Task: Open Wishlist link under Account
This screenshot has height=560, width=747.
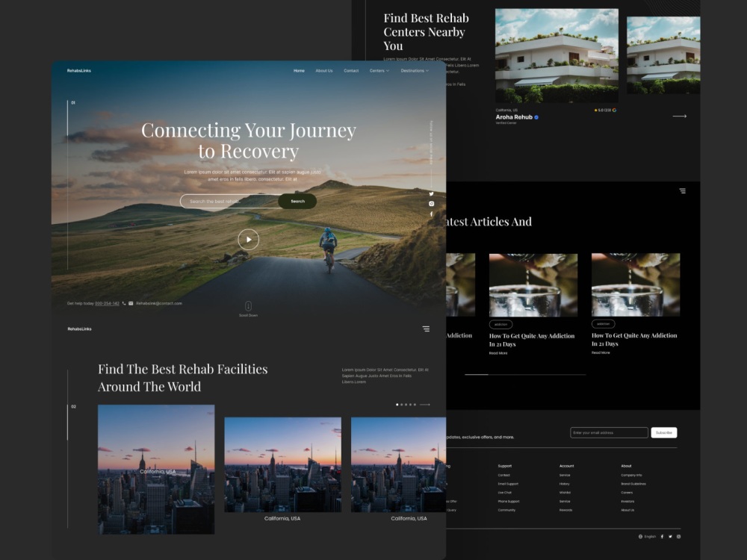Action: (x=565, y=492)
